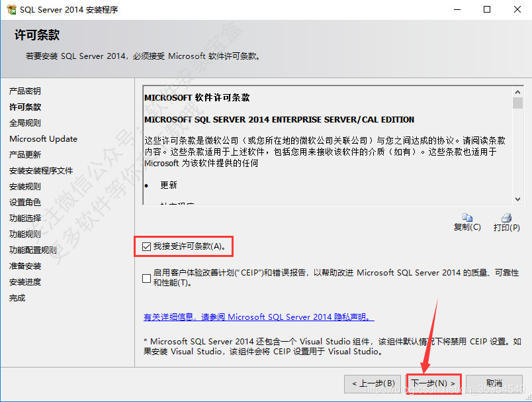
Task: Maximize the SQL Server setup window
Action: 487,9
